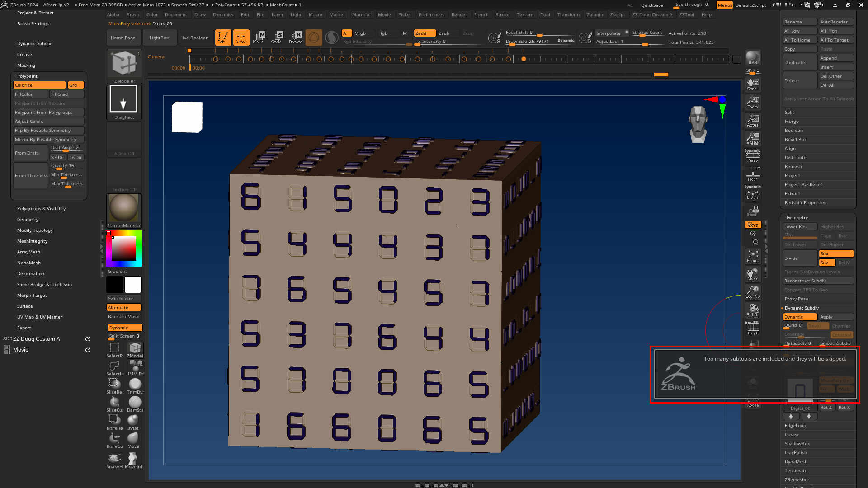Activate the Scale transform icon
The image size is (868, 488).
tap(277, 38)
